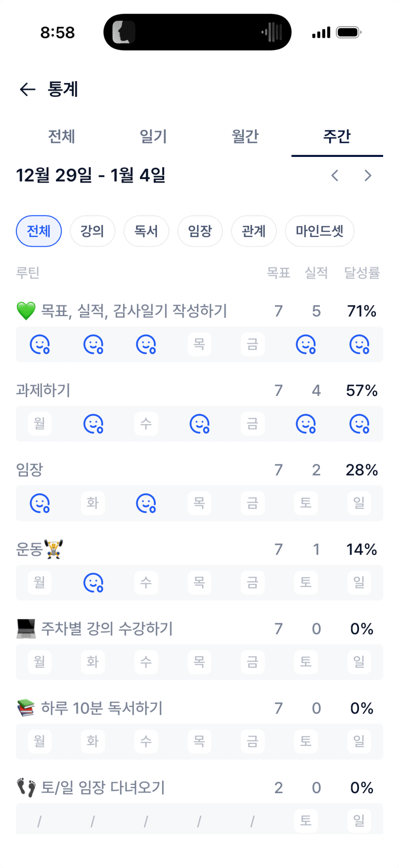Tap the weightlifter emoji next to 운동
Screen dimensions: 399x868
(x=54, y=549)
